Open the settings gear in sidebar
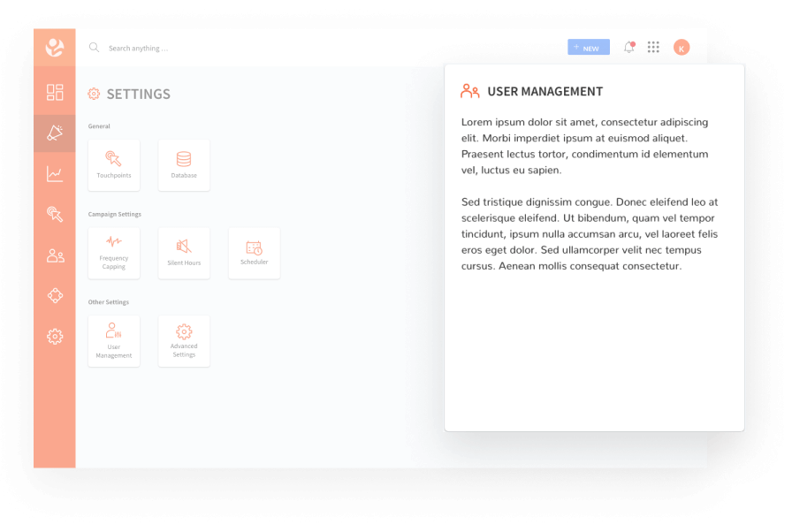This screenshot has height=532, width=792. tap(55, 336)
